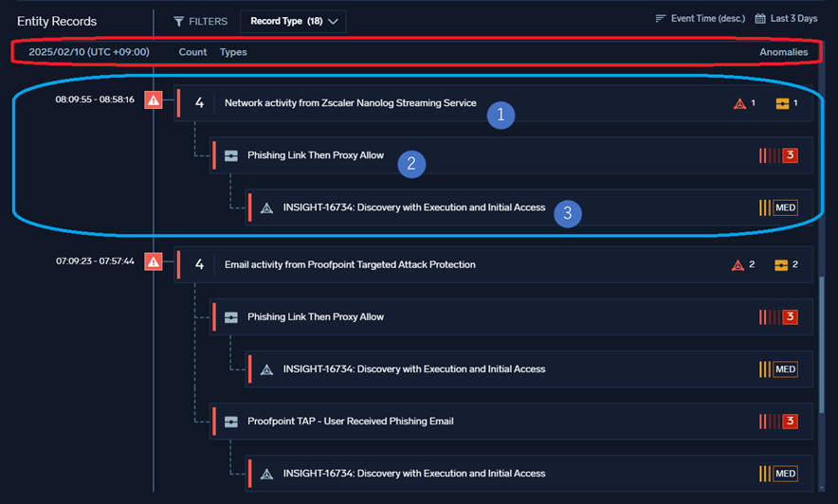Click the calendar icon beside Last 3 Days
Screen dimensions: 838x504
760,19
